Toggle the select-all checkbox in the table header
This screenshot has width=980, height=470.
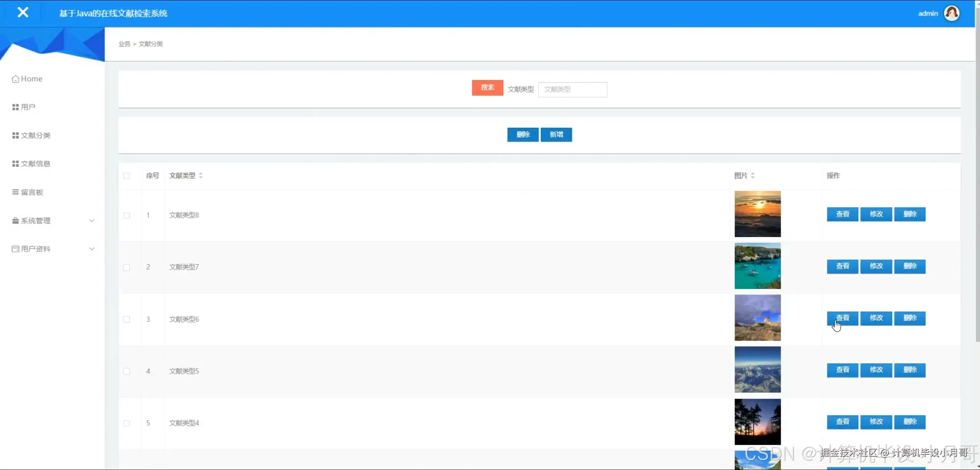tap(127, 176)
